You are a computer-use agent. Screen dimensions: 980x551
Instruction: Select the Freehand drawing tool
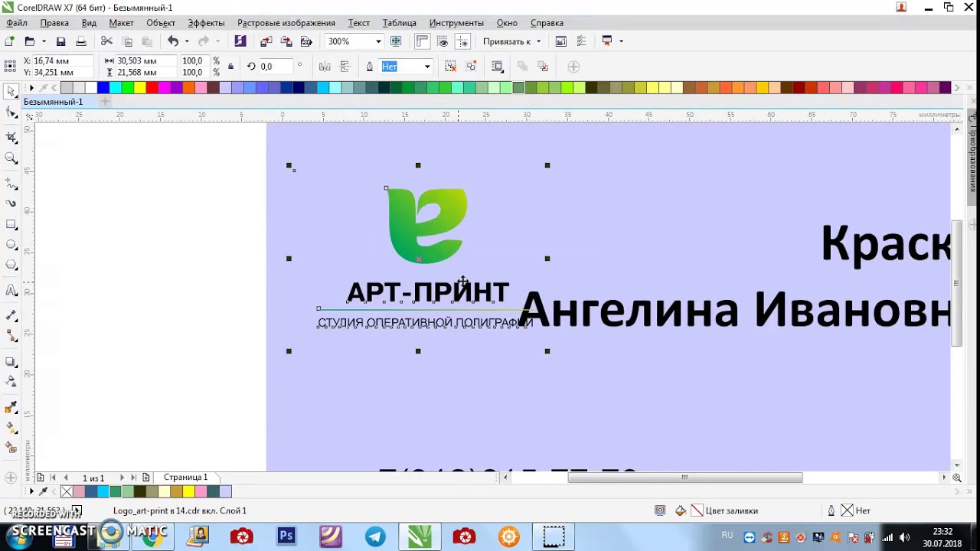click(x=11, y=184)
